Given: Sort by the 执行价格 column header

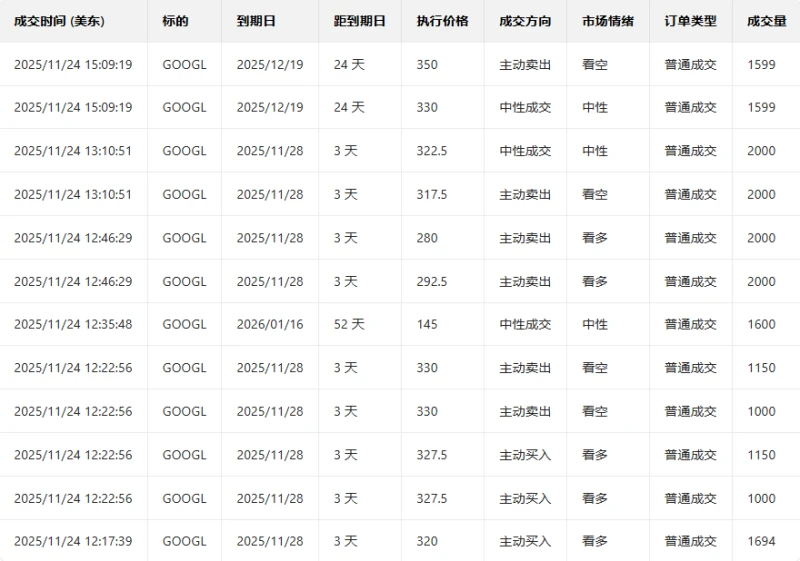Looking at the screenshot, I should 442,21.
